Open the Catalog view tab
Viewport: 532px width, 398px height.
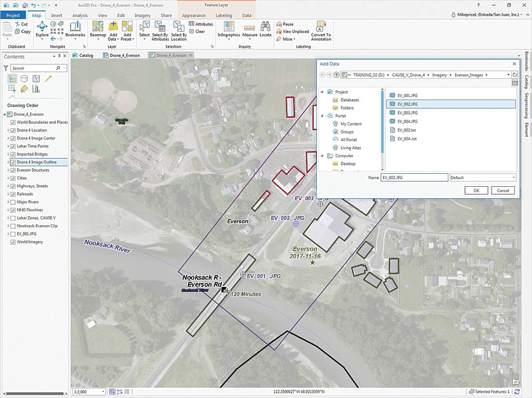83,56
